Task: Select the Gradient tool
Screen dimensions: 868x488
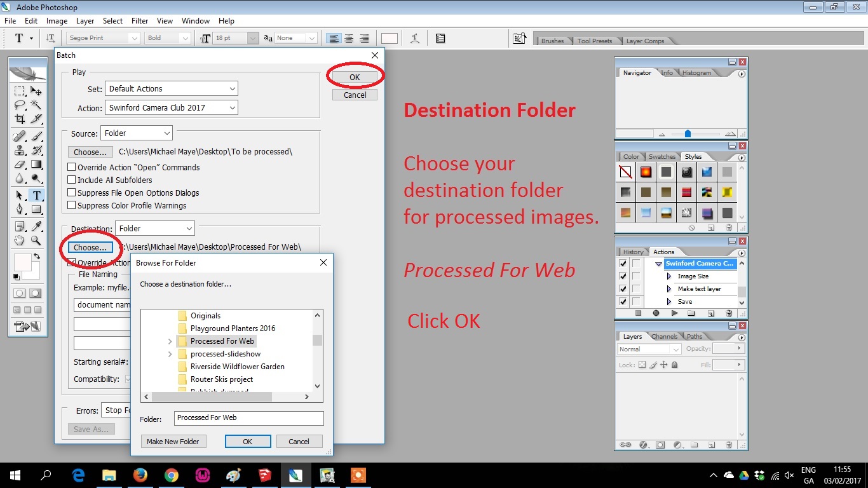Action: click(x=36, y=165)
